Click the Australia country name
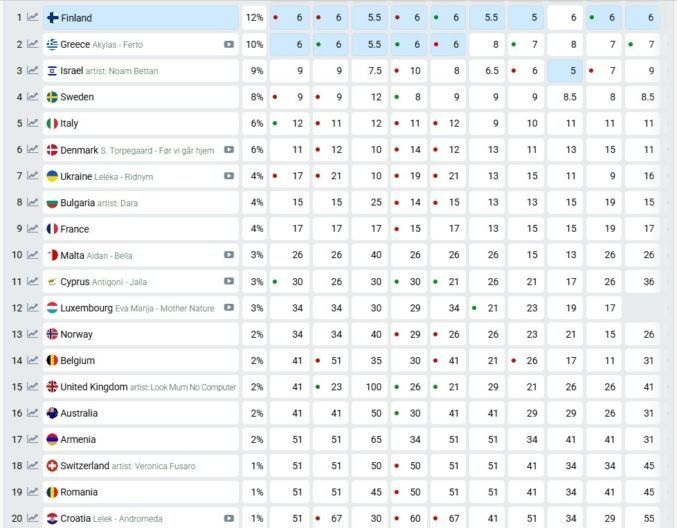The height and width of the screenshot is (528, 677). click(x=79, y=413)
